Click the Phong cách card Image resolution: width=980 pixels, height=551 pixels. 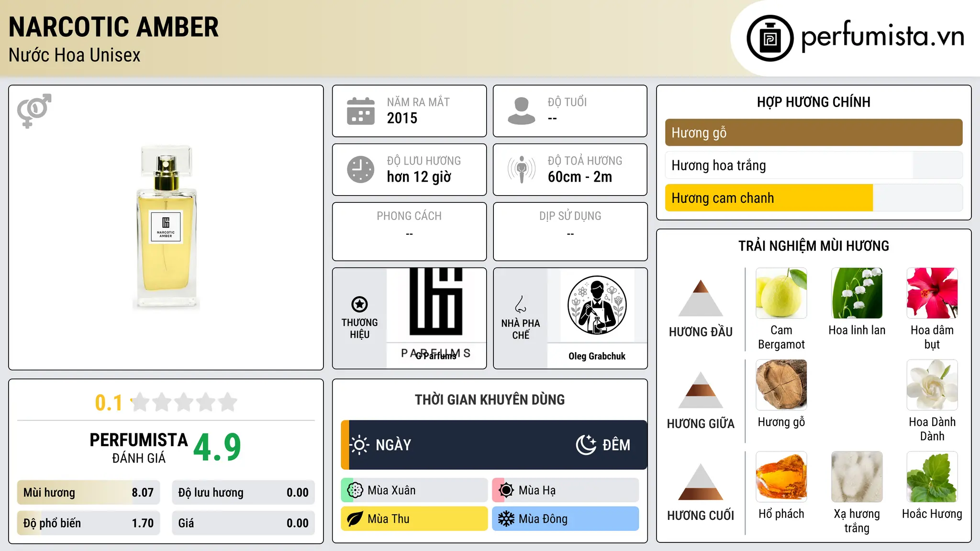[409, 231]
